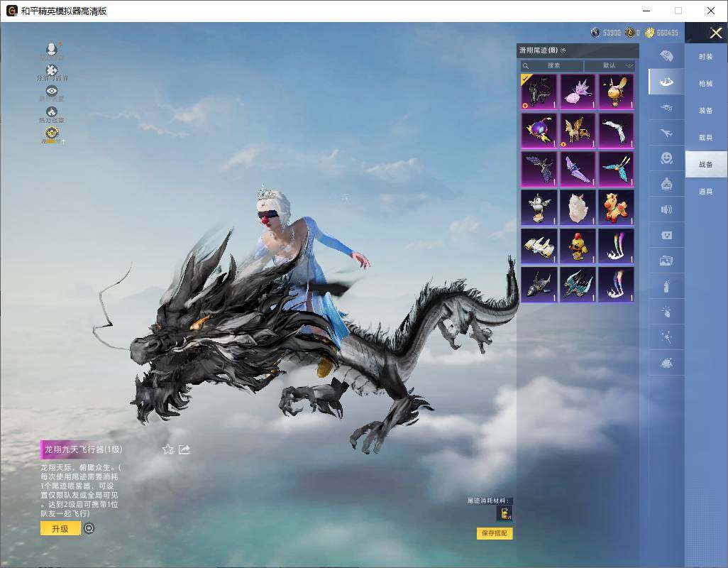The width and height of the screenshot is (728, 568).
Task: Open the airplane category icon
Action: 666,133
